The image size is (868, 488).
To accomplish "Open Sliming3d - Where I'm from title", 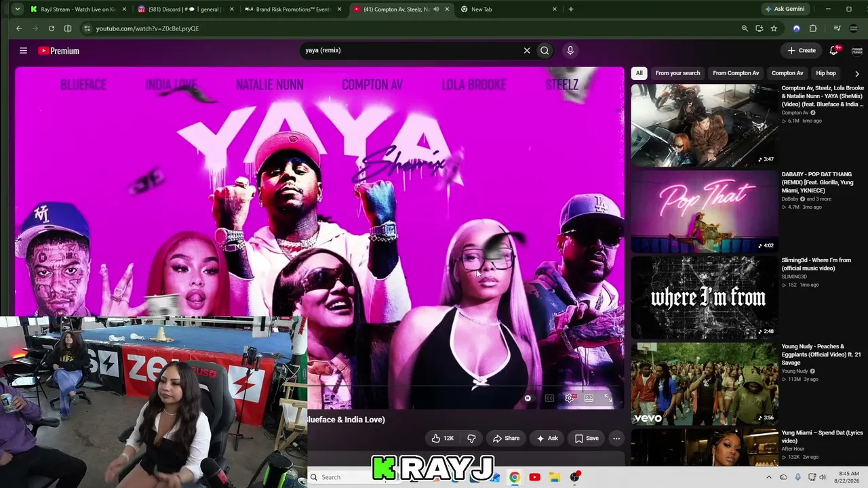I will 816,264.
